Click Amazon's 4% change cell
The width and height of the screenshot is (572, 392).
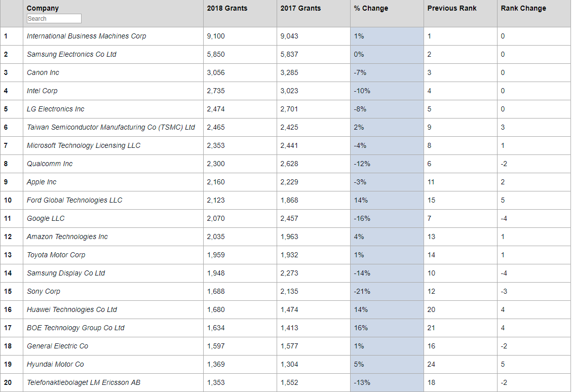(387, 237)
